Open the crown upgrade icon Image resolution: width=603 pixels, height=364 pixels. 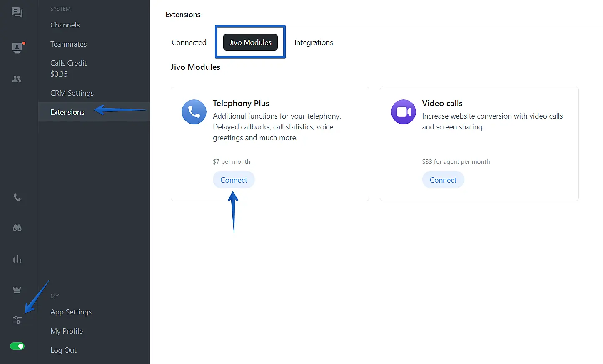[x=17, y=290]
